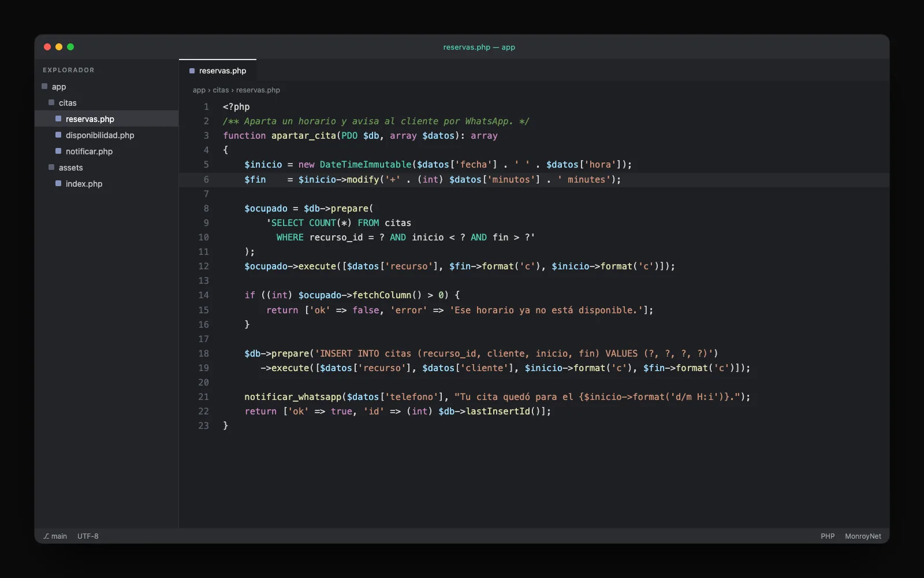Open reservas.php in the explorer tree
Screen dimensions: 924x578
107,119
